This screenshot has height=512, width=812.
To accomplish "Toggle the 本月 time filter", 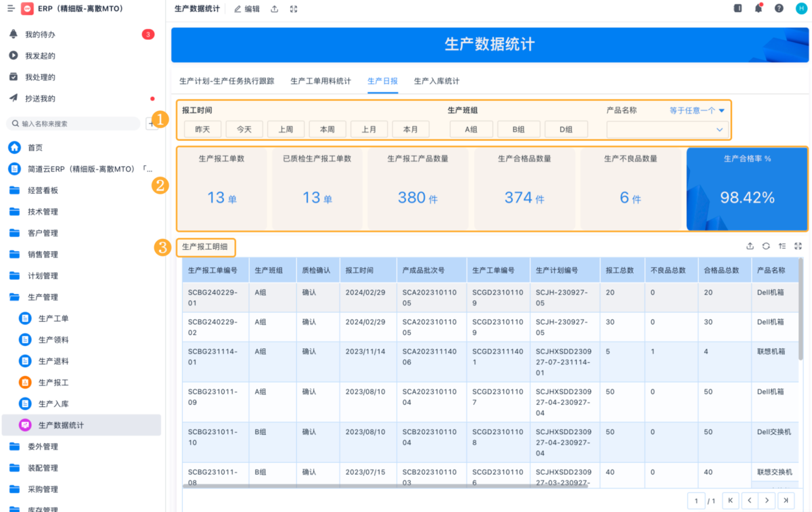I will pos(411,129).
